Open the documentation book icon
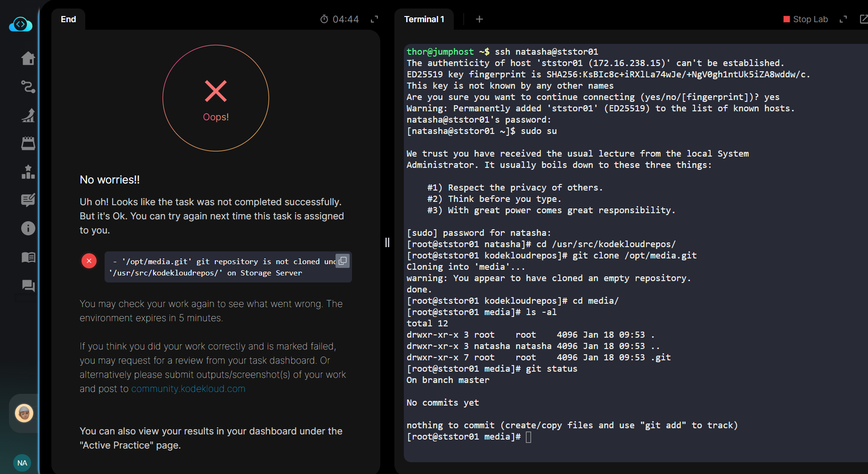868x474 pixels. coord(28,257)
